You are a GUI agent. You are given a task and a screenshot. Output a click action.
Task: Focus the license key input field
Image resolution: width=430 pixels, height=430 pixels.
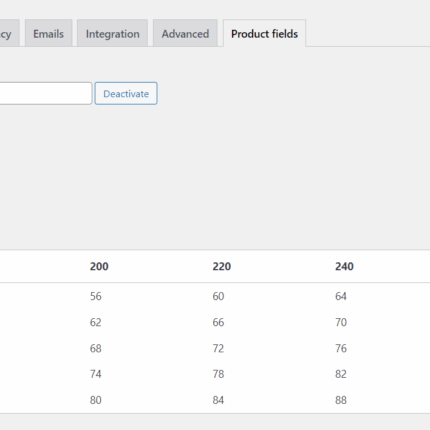click(46, 93)
